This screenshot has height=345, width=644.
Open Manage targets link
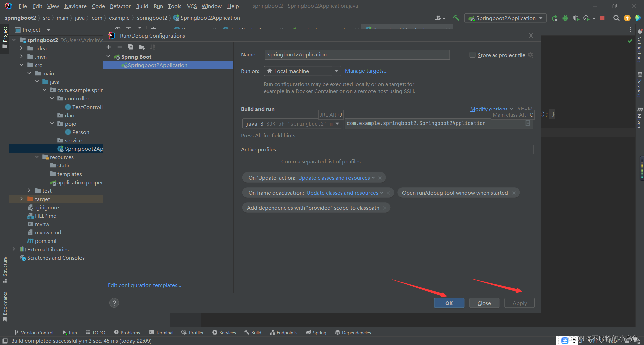pyautogui.click(x=366, y=71)
